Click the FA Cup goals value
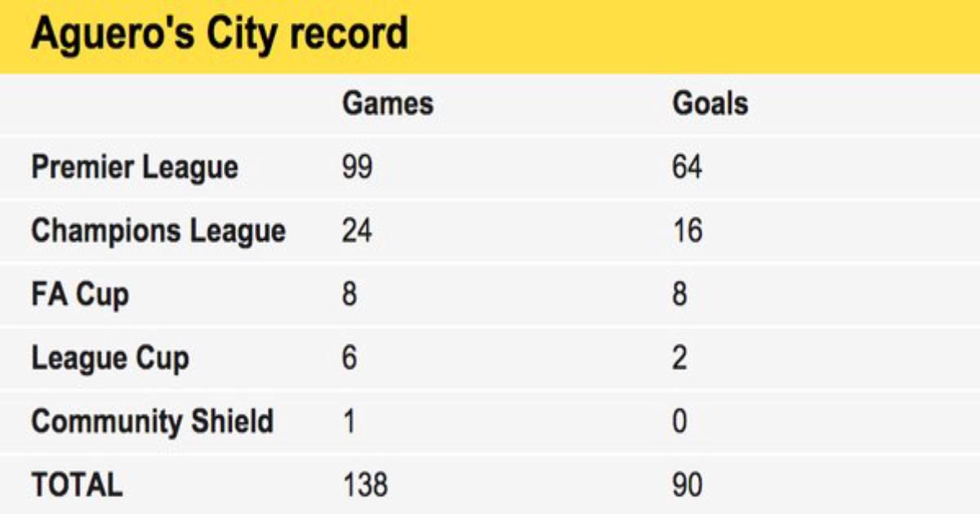 [679, 295]
